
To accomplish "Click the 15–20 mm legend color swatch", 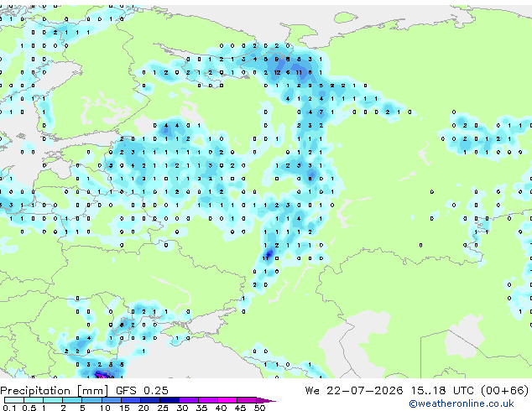I will click(x=131, y=400).
